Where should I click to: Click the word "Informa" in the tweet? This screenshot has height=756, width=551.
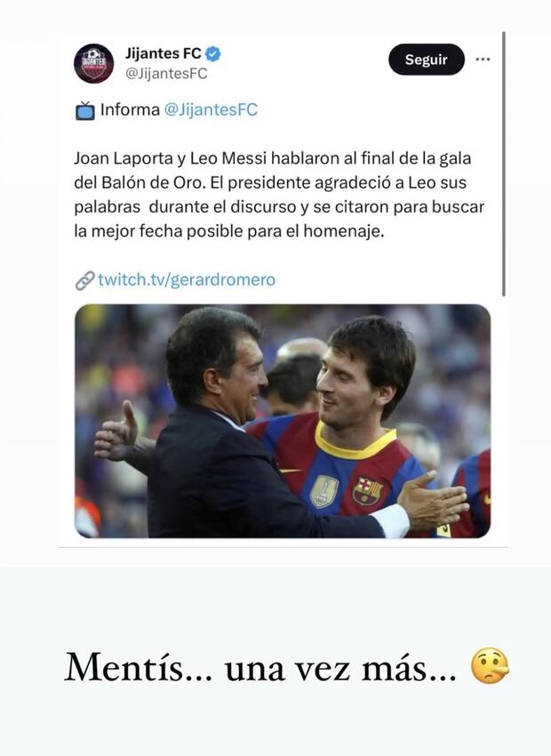click(x=130, y=110)
